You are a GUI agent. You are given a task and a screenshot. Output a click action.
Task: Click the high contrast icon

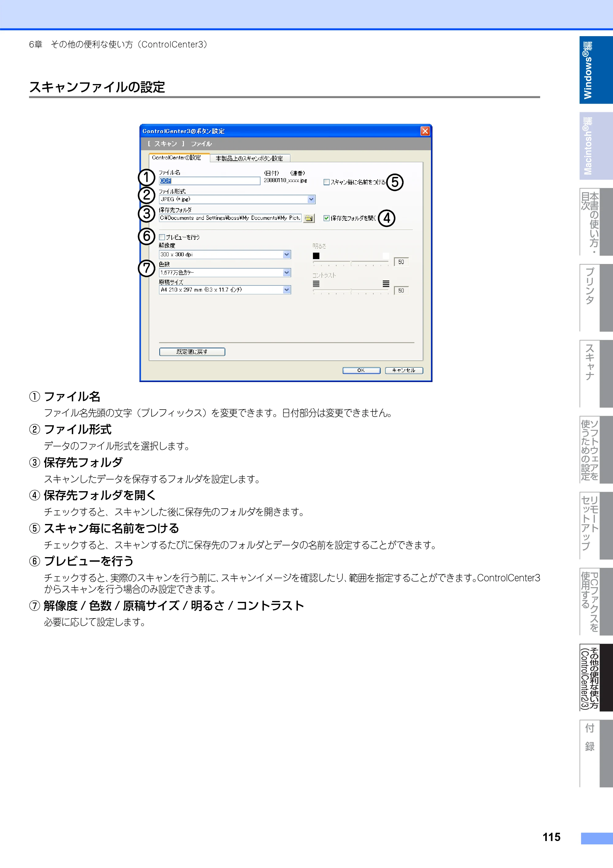tap(386, 284)
